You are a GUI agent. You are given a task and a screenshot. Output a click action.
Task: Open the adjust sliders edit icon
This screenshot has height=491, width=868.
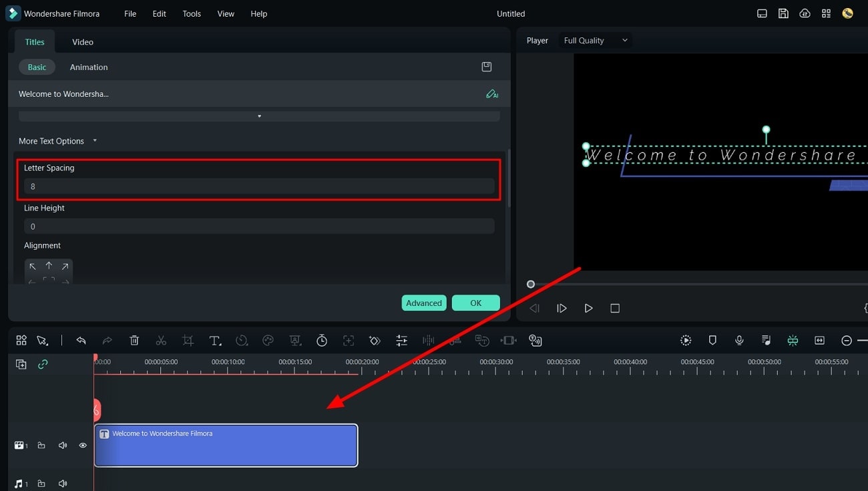click(401, 341)
